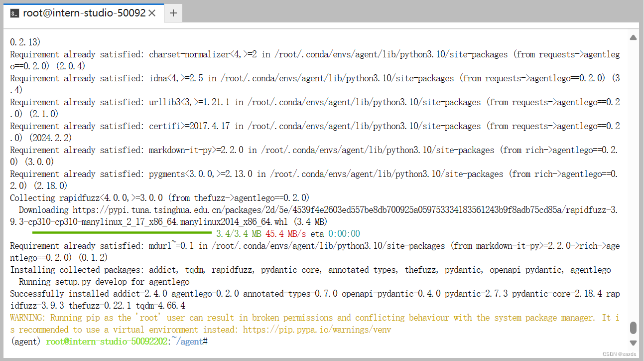The width and height of the screenshot is (644, 361).
Task: Click the terminal icon in the tab
Action: coord(14,13)
